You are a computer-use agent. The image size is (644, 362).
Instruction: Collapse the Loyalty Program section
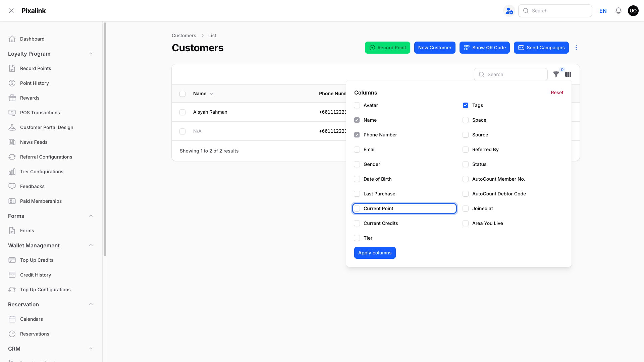pyautogui.click(x=91, y=54)
